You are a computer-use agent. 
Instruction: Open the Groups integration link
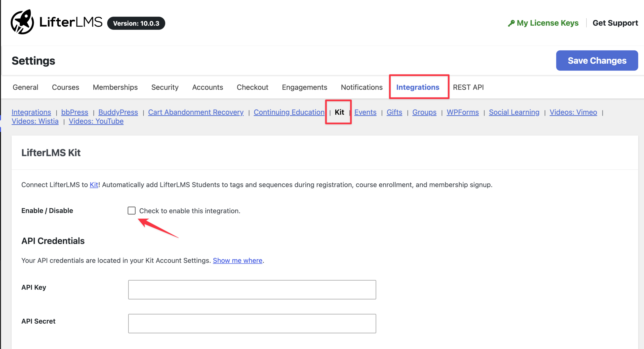pyautogui.click(x=424, y=112)
